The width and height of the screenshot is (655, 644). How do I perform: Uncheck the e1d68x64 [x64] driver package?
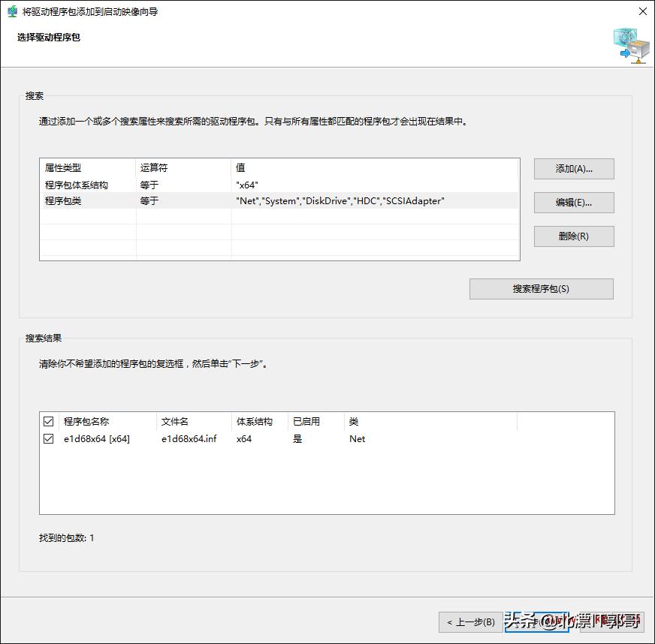(x=49, y=438)
